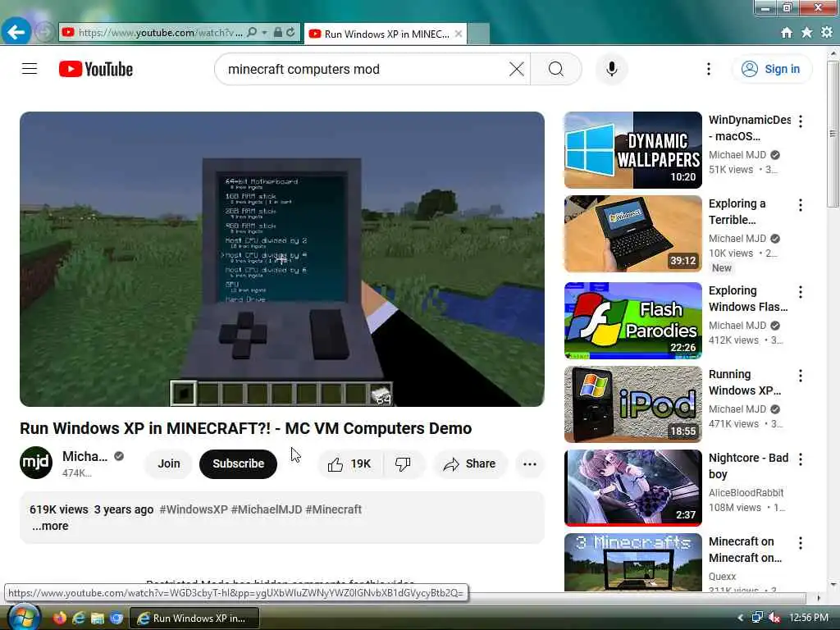This screenshot has height=630, width=840.
Task: Open the Exploring a Terrible laptop thumbnail
Action: (632, 234)
